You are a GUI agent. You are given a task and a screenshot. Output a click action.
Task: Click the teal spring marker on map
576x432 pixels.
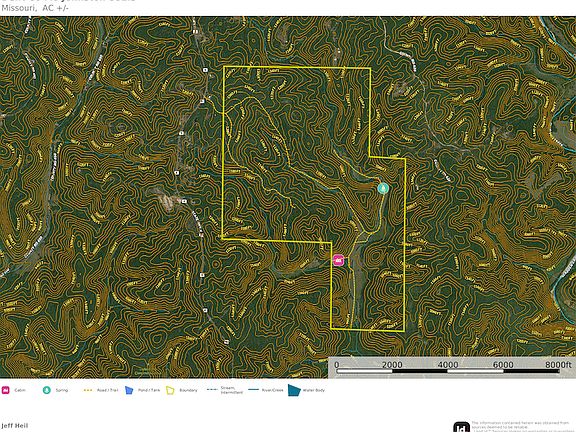[383, 188]
